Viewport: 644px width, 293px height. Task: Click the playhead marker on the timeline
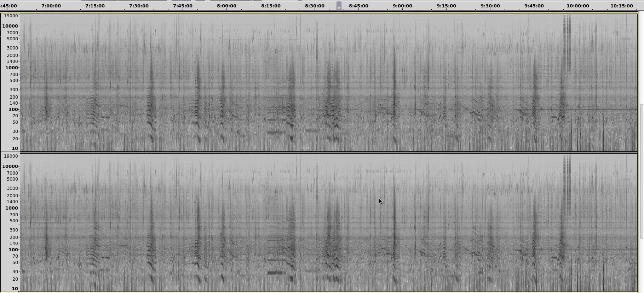click(x=339, y=6)
